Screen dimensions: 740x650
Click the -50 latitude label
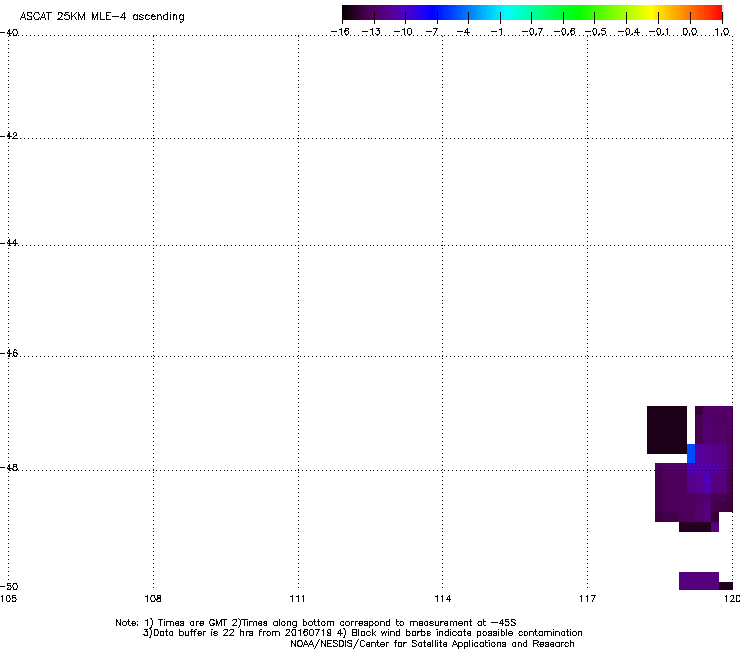tap(9, 586)
